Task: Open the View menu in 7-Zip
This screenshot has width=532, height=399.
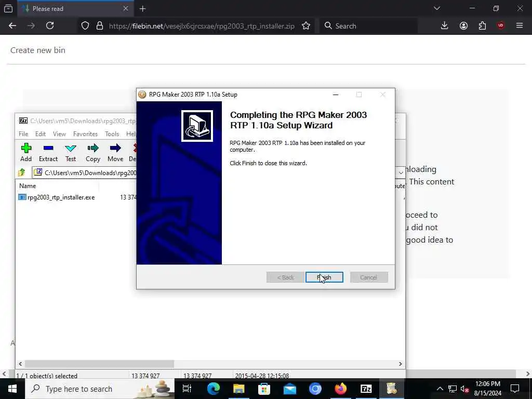Action: [x=59, y=134]
